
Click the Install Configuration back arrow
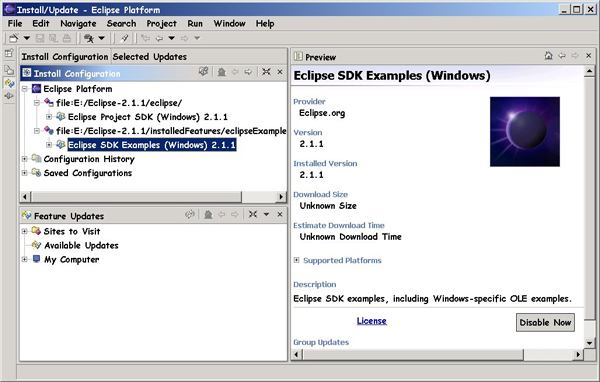(235, 72)
